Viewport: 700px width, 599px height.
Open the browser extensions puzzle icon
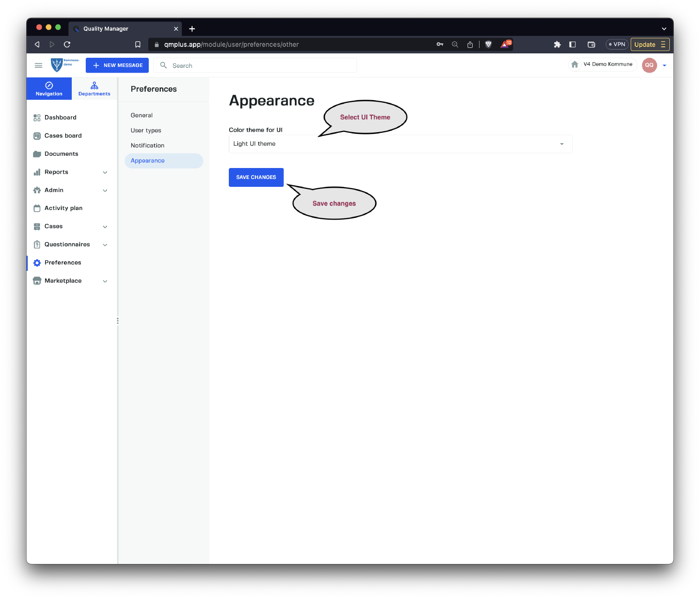pyautogui.click(x=557, y=44)
